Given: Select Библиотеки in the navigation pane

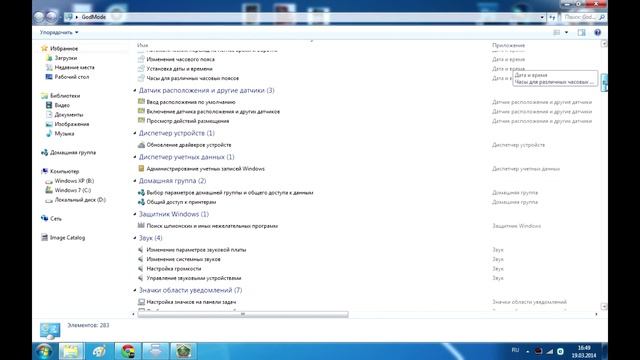Looking at the screenshot, I should 65,96.
